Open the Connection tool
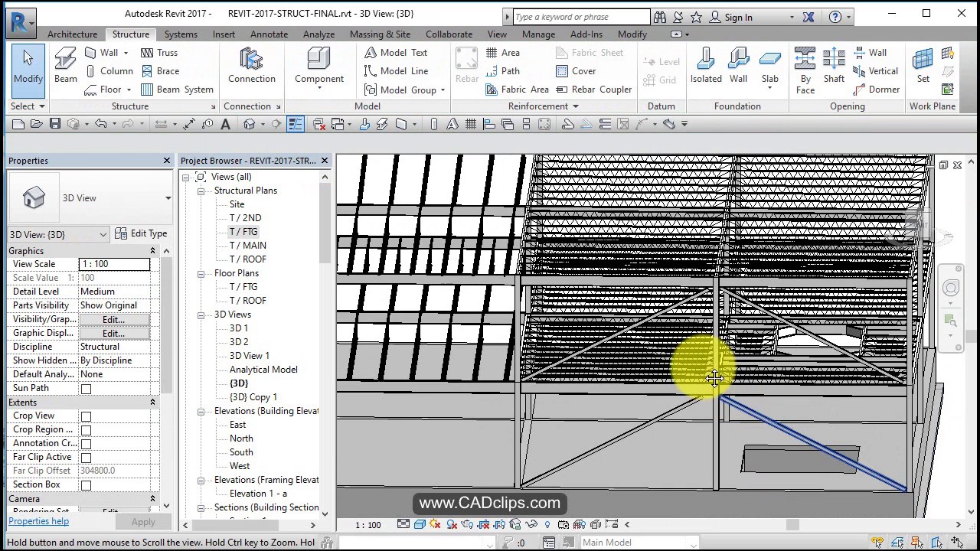980x551 pixels. pyautogui.click(x=251, y=66)
